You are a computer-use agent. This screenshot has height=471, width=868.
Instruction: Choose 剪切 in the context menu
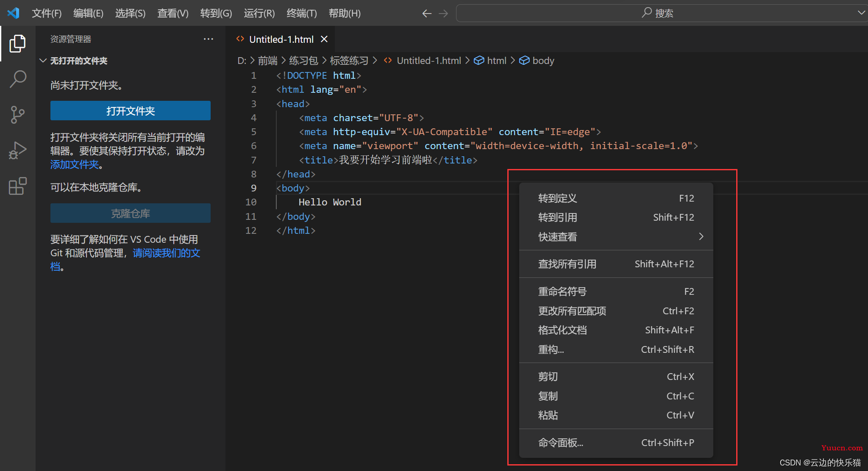[x=616, y=377]
